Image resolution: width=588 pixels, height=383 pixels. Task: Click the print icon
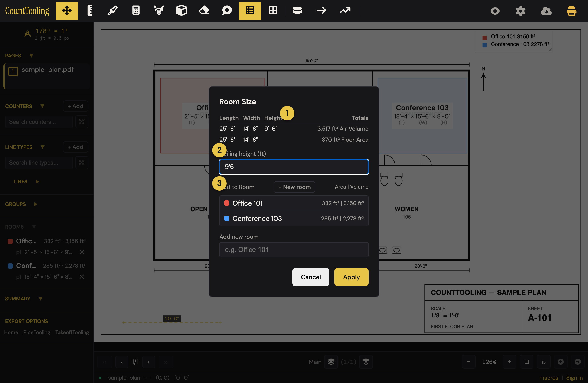point(571,11)
